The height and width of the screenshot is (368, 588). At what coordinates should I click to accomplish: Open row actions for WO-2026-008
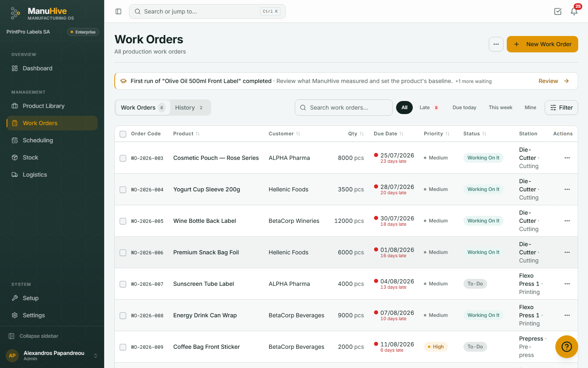(567, 315)
